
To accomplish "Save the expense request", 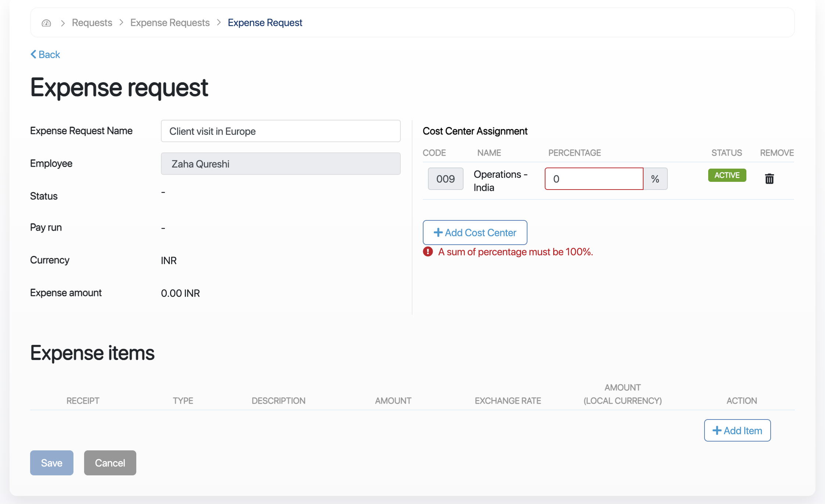I will coord(52,463).
